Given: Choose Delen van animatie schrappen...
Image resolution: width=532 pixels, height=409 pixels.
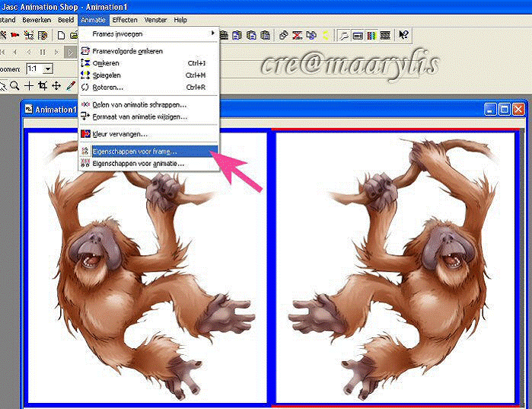Looking at the screenshot, I should tap(149, 105).
